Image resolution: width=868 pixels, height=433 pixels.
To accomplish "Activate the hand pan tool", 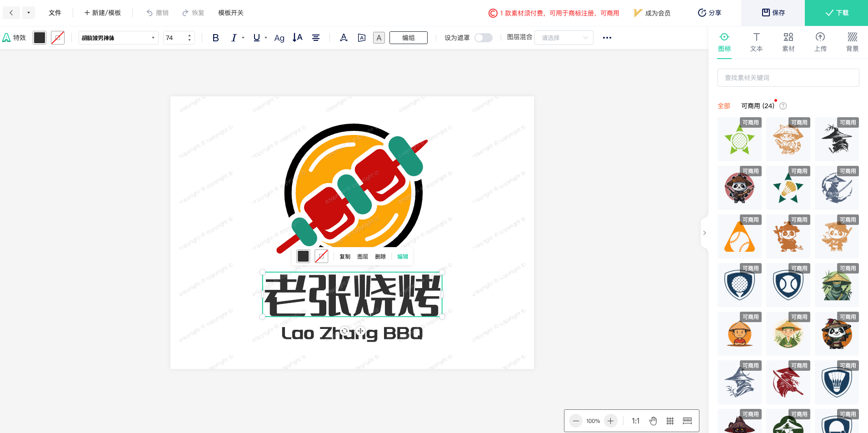I will [653, 421].
